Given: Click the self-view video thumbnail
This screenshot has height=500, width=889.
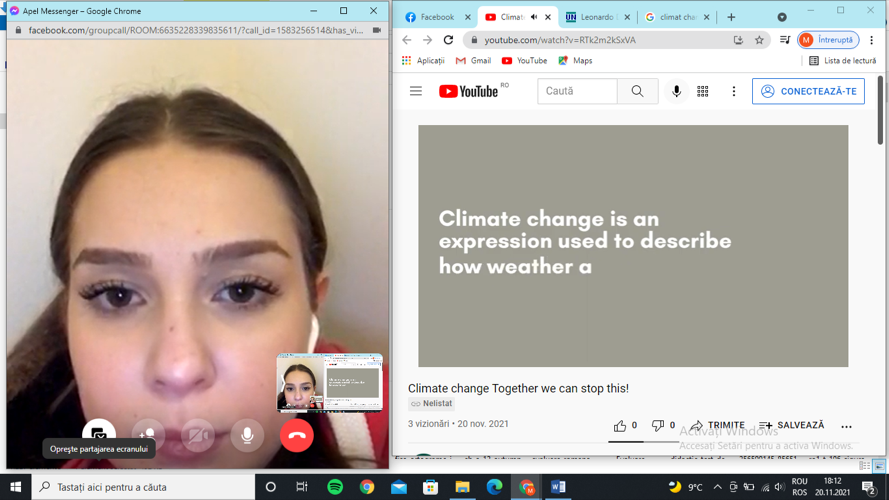Looking at the screenshot, I should click(x=329, y=382).
